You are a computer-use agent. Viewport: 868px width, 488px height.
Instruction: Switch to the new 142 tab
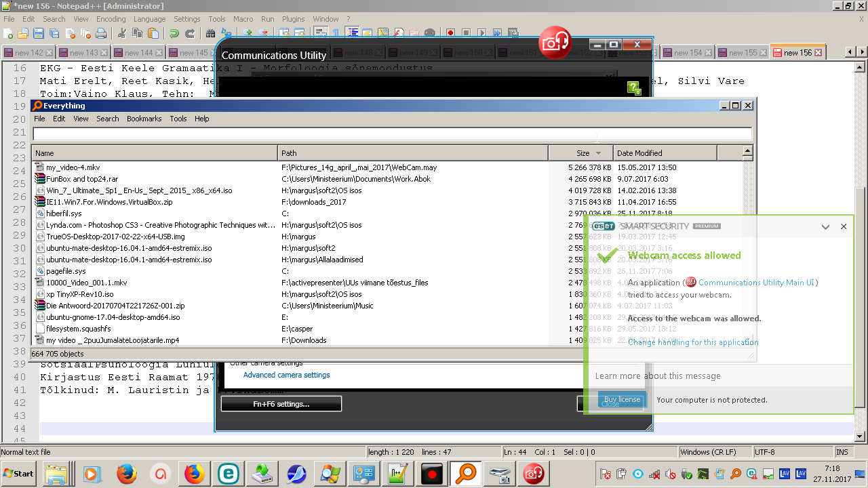coord(28,52)
